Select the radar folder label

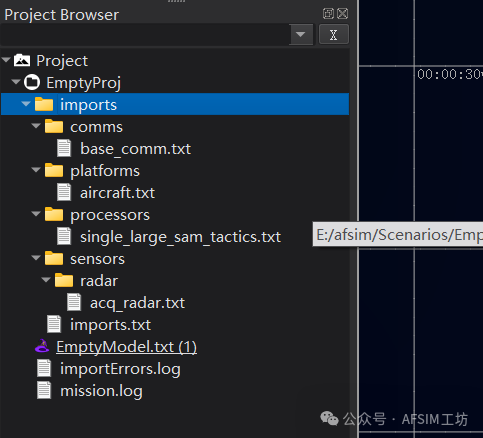(x=99, y=281)
